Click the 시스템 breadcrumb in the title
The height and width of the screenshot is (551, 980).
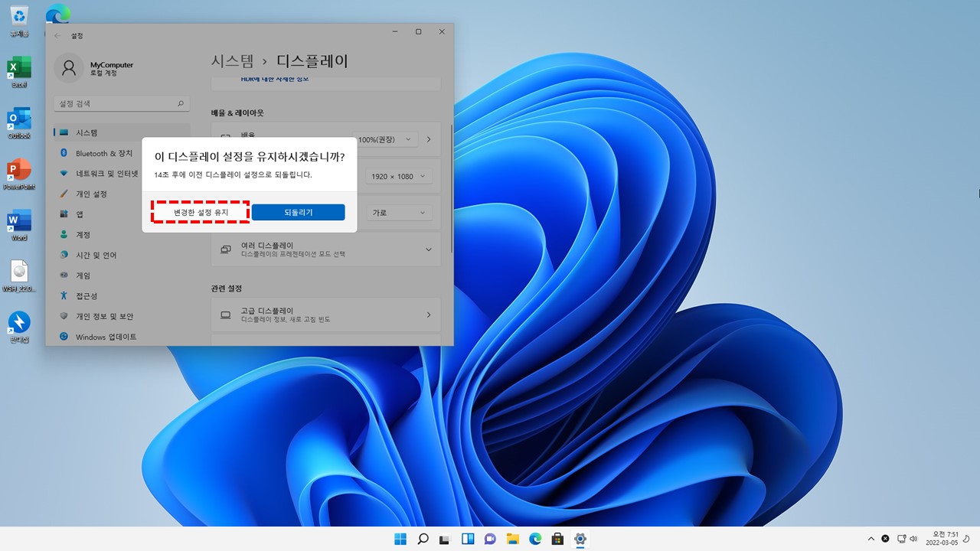pos(232,61)
